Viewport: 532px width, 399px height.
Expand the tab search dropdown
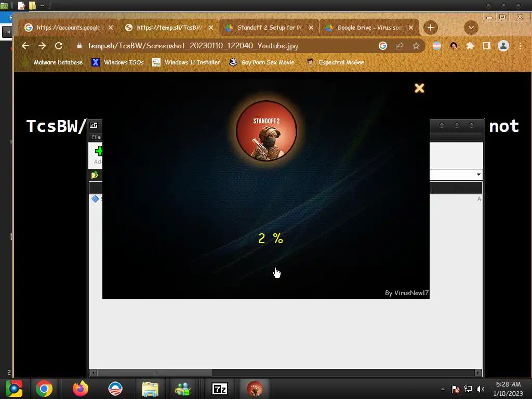[471, 28]
